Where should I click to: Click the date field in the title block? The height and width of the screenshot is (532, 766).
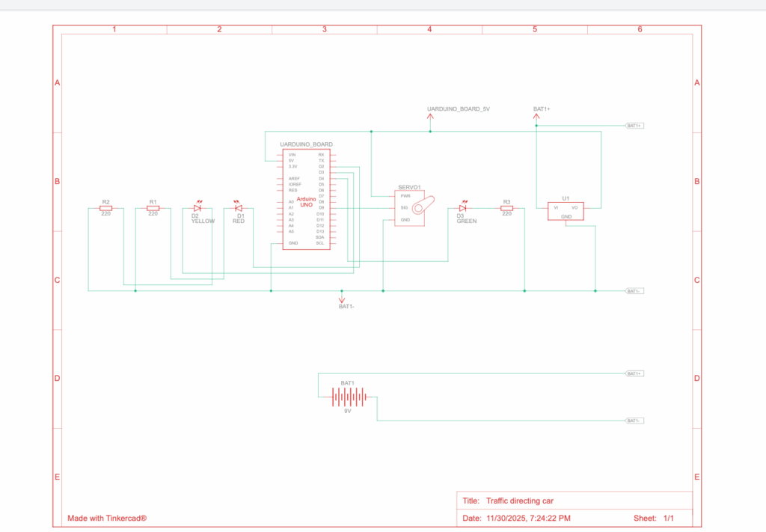point(528,518)
